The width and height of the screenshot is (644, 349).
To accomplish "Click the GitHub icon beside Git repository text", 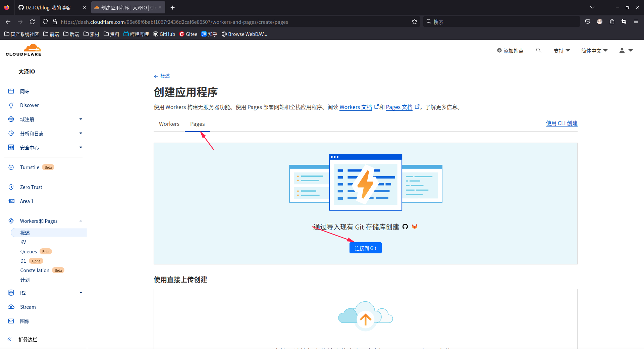I will 405,227.
